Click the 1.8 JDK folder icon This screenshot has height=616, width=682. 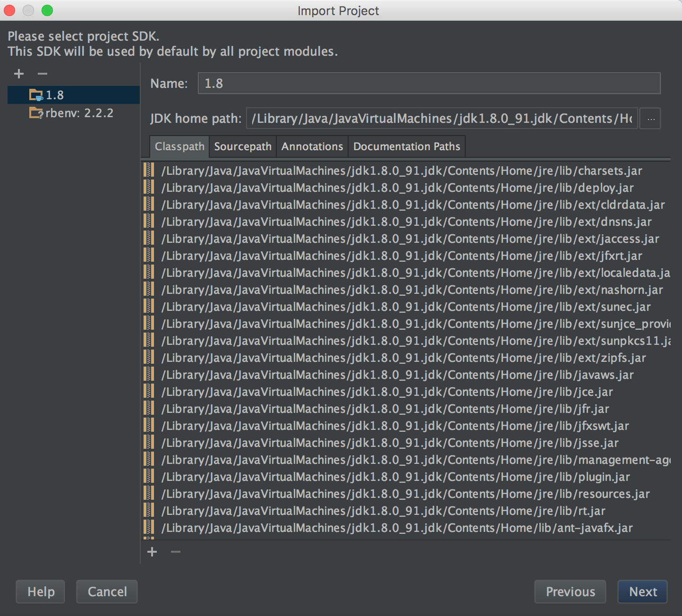coord(36,95)
